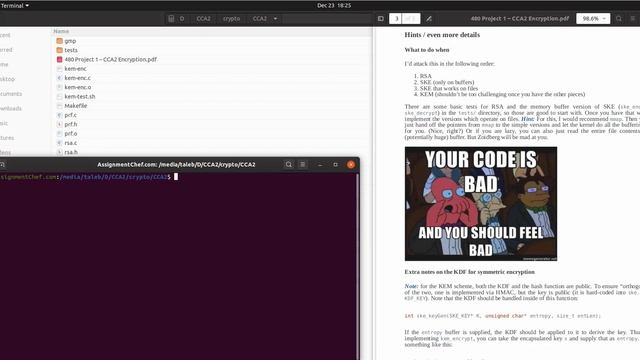The image size is (640, 360).
Task: Click the drive icon in file manager path bar
Action: [171, 18]
